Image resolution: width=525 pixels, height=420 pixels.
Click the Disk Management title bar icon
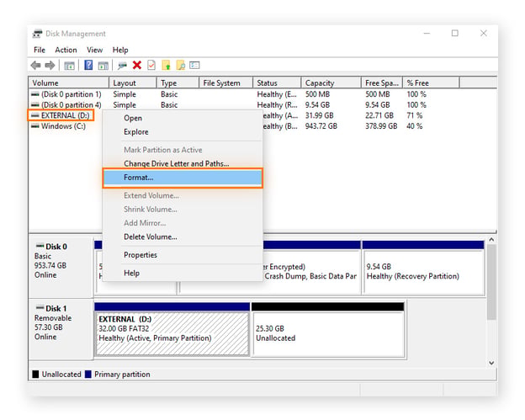coord(37,34)
